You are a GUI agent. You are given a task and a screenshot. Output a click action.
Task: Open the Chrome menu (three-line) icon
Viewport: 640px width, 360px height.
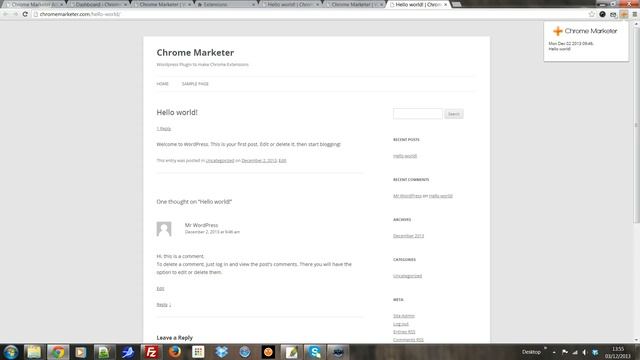coord(635,14)
